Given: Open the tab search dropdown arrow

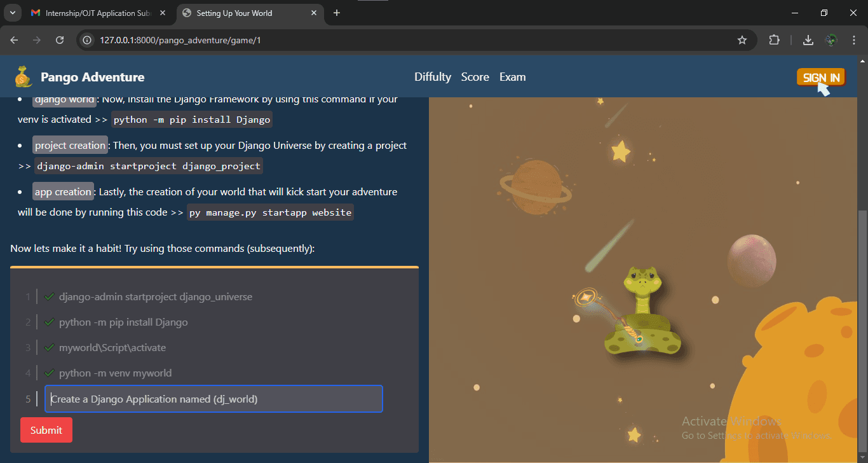Looking at the screenshot, I should (x=12, y=13).
